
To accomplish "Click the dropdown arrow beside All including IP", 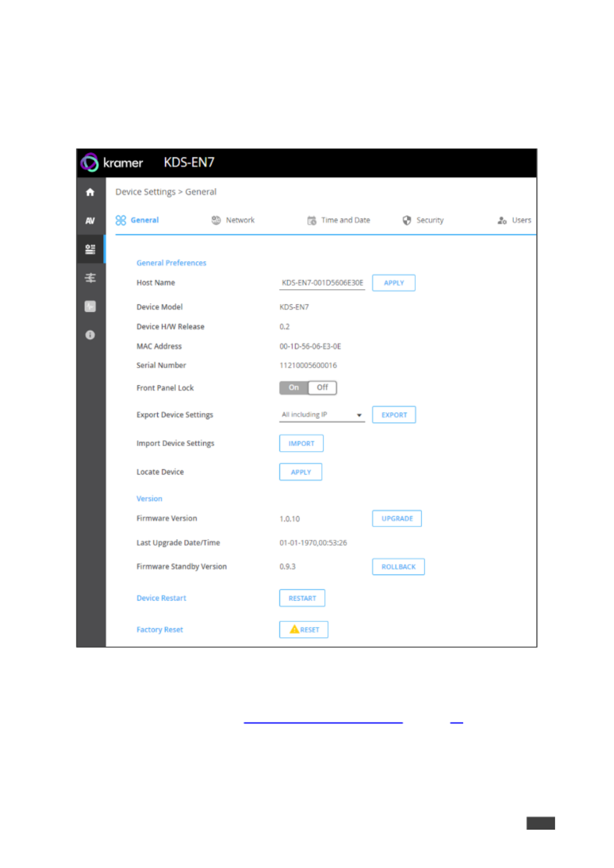I will click(360, 415).
